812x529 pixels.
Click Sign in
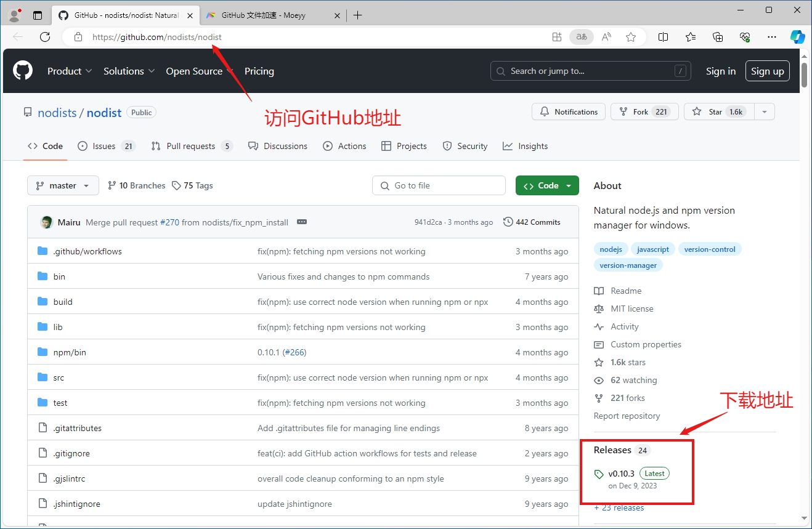721,71
